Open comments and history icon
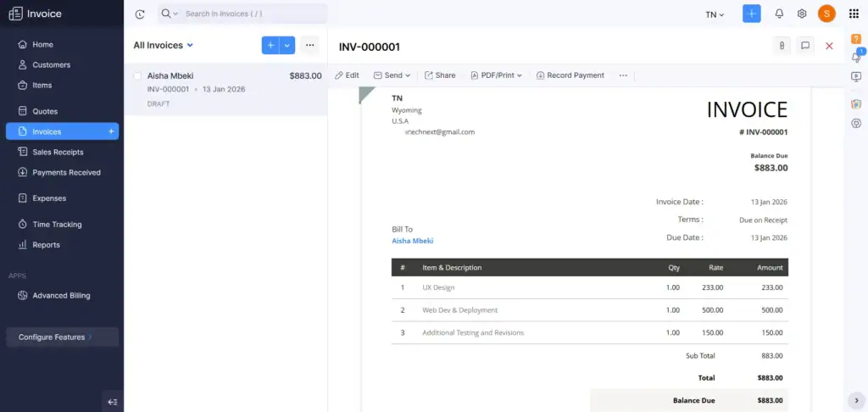This screenshot has width=868, height=412. [805, 46]
